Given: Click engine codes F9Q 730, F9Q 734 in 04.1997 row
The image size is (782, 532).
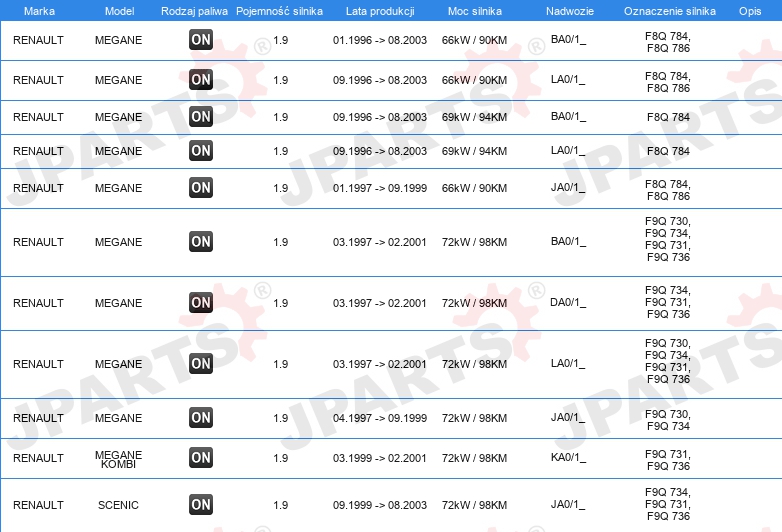Looking at the screenshot, I should tap(668, 420).
